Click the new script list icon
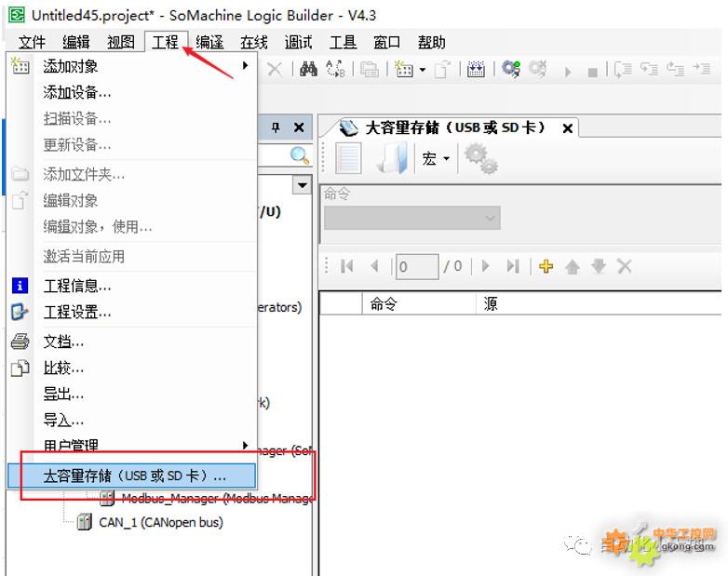The height and width of the screenshot is (576, 728). tap(348, 158)
